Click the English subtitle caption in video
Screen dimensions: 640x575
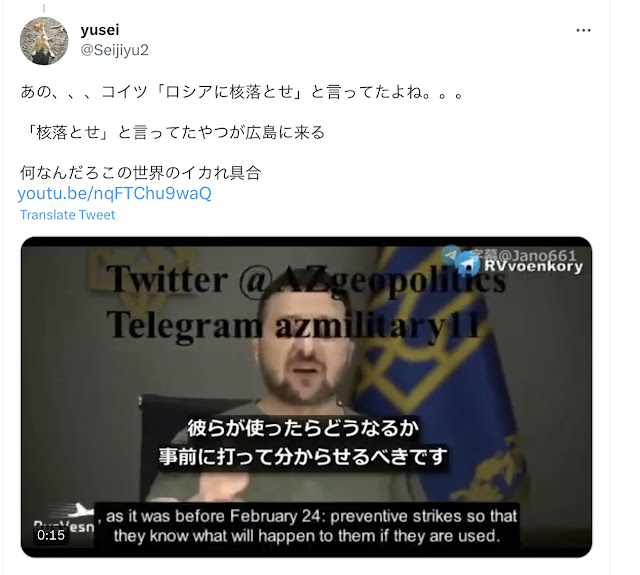pos(307,526)
